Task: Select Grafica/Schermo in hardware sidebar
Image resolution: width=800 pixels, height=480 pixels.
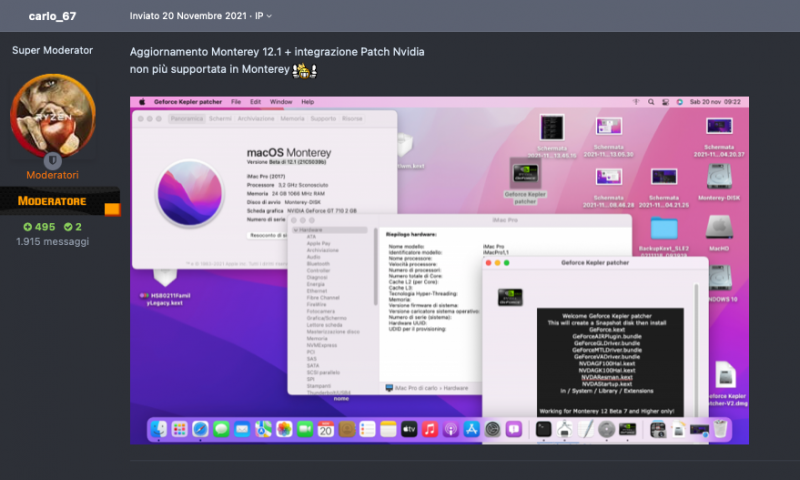Action: pos(326,318)
